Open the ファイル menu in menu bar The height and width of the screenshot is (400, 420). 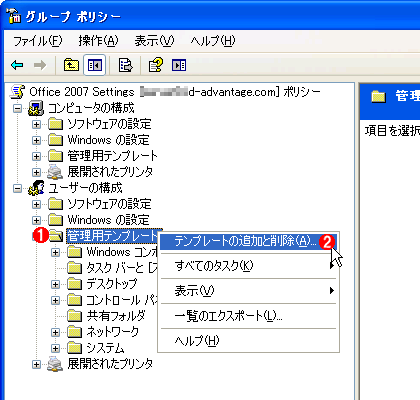(x=38, y=41)
